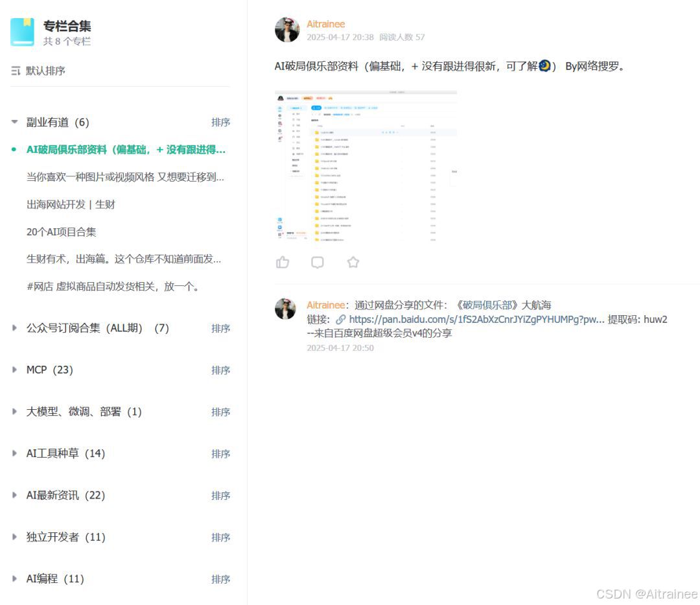
Task: Expand the AI最新资讯 (22) column
Action: point(15,495)
